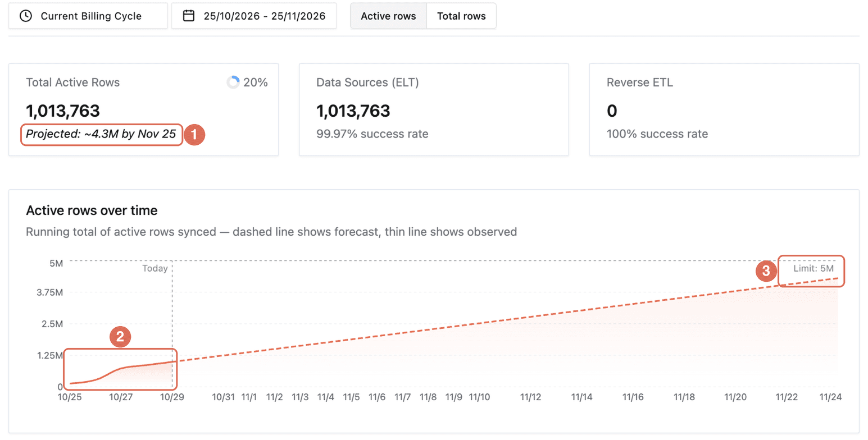Click the 11/10 x-axis date label
Image resolution: width=868 pixels, height=440 pixels.
point(480,397)
